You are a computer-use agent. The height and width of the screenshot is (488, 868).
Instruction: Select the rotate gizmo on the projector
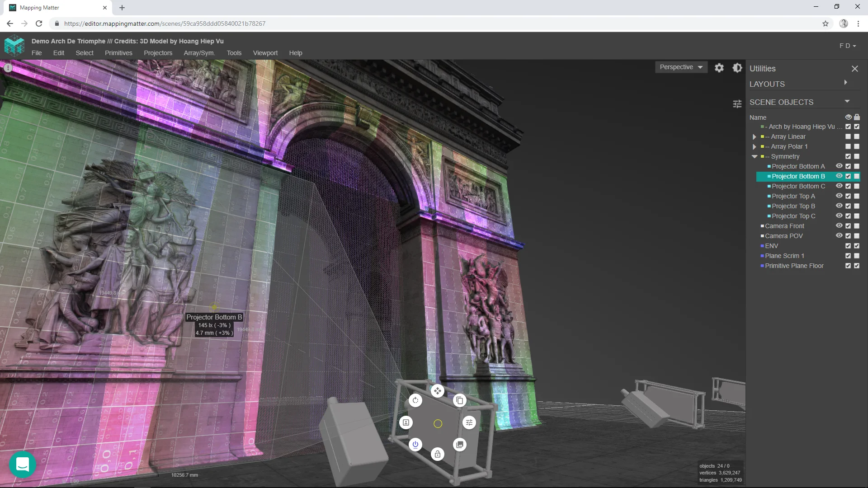(415, 400)
